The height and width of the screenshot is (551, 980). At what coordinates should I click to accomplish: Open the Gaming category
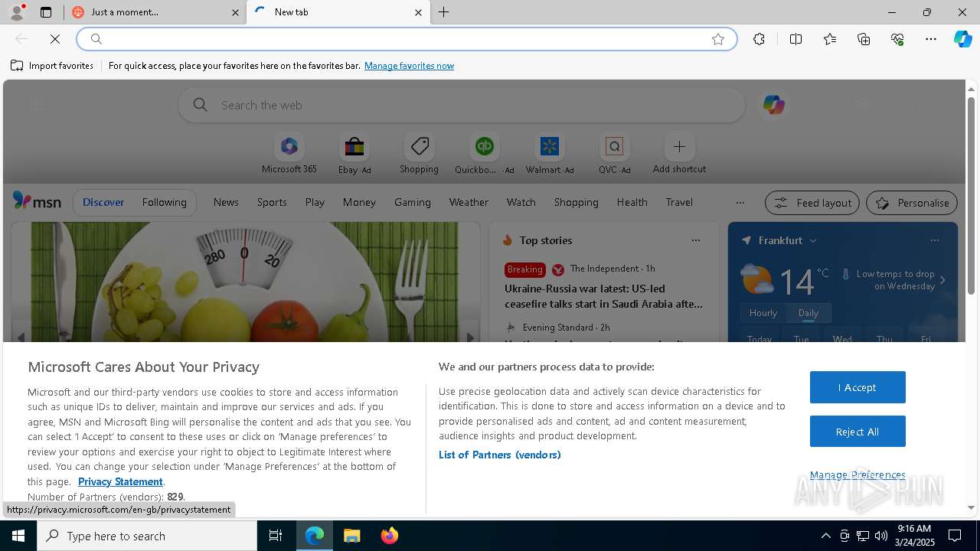pos(412,202)
